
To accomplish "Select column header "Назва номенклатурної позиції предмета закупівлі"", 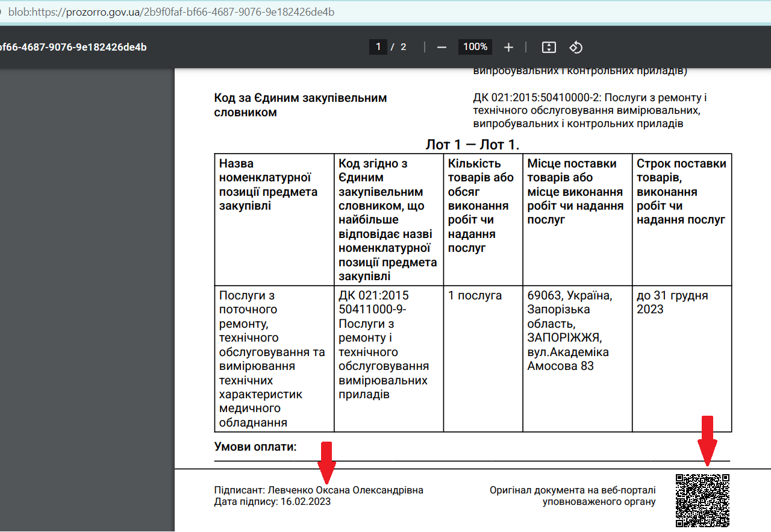I will (274, 219).
